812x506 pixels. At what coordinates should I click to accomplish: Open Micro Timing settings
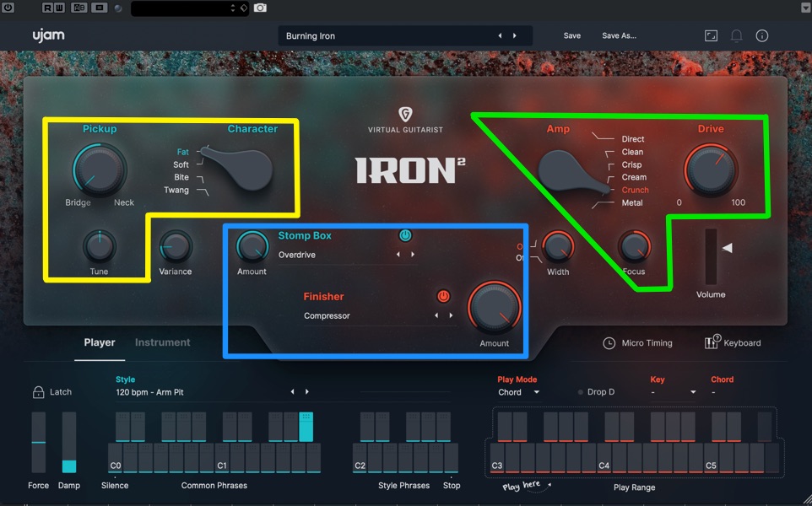point(637,343)
